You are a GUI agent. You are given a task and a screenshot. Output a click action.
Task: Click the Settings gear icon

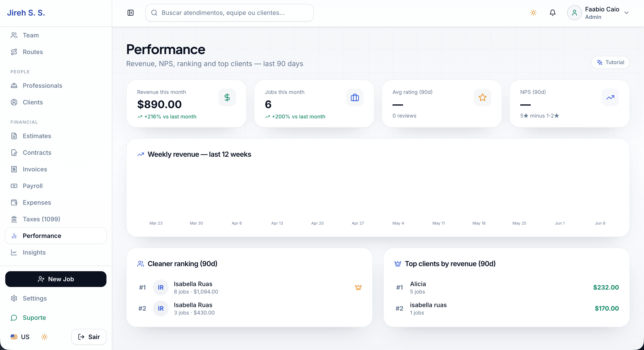pos(14,298)
